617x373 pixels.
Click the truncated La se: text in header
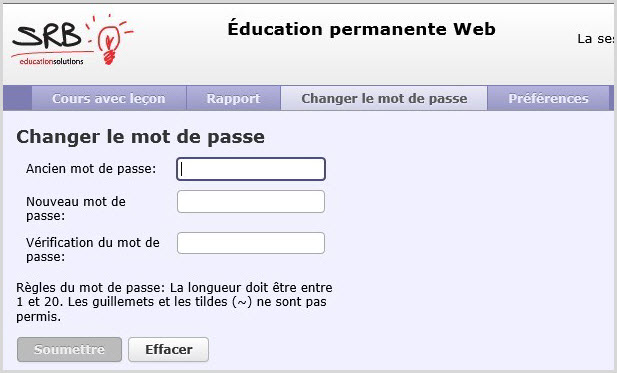(x=595, y=39)
